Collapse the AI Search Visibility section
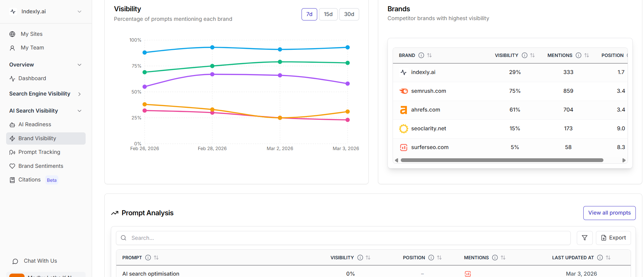 pyautogui.click(x=79, y=111)
